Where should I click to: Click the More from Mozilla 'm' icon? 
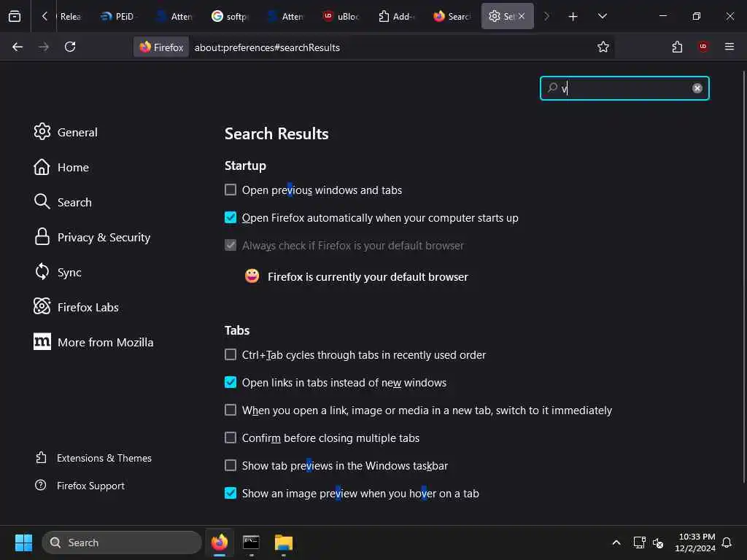42,341
